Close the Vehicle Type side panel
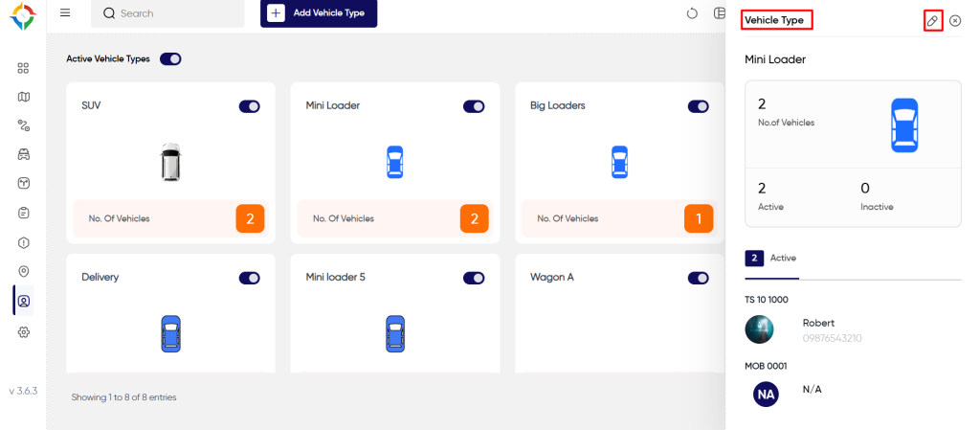 [x=955, y=21]
